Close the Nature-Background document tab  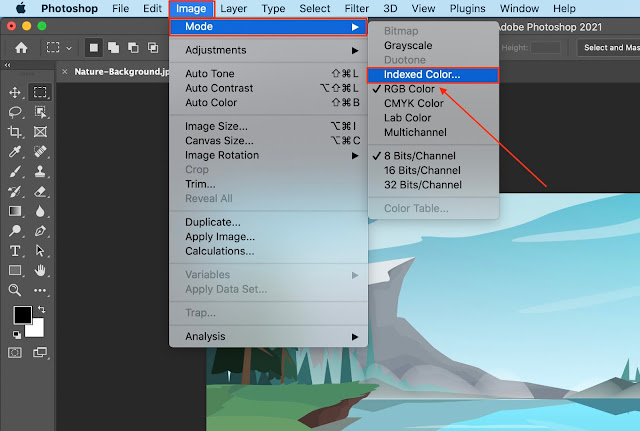pyautogui.click(x=64, y=72)
